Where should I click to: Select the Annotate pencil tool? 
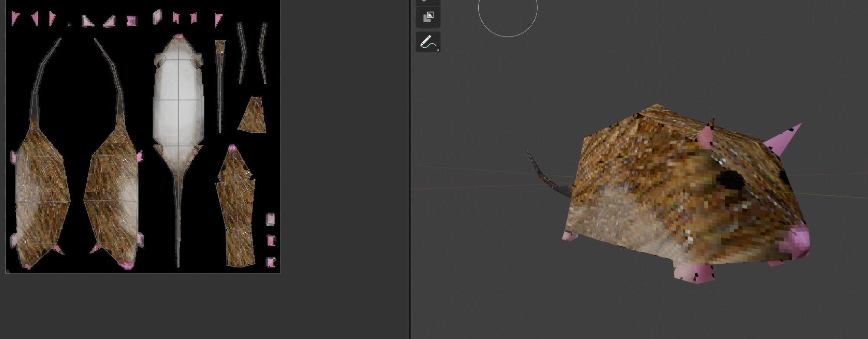[427, 42]
